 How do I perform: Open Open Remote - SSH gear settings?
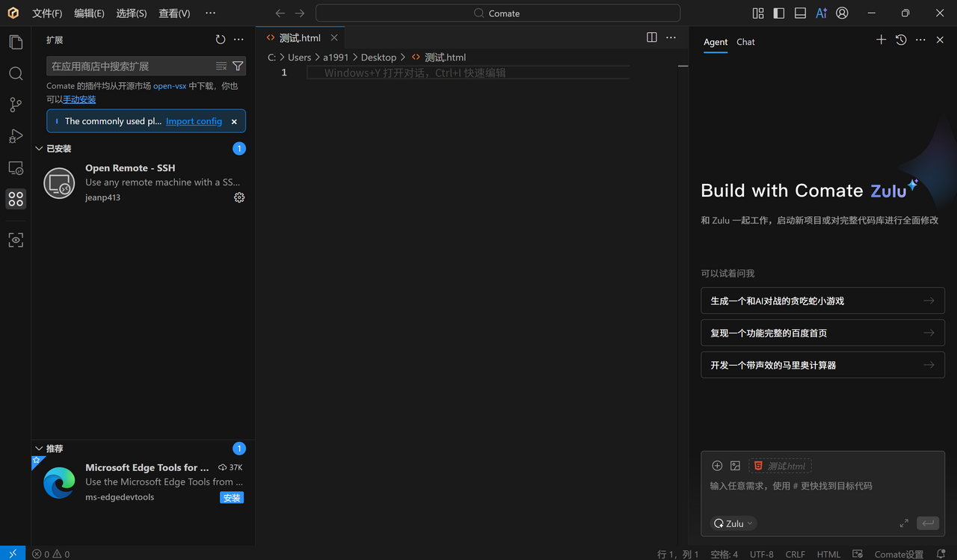pos(239,197)
